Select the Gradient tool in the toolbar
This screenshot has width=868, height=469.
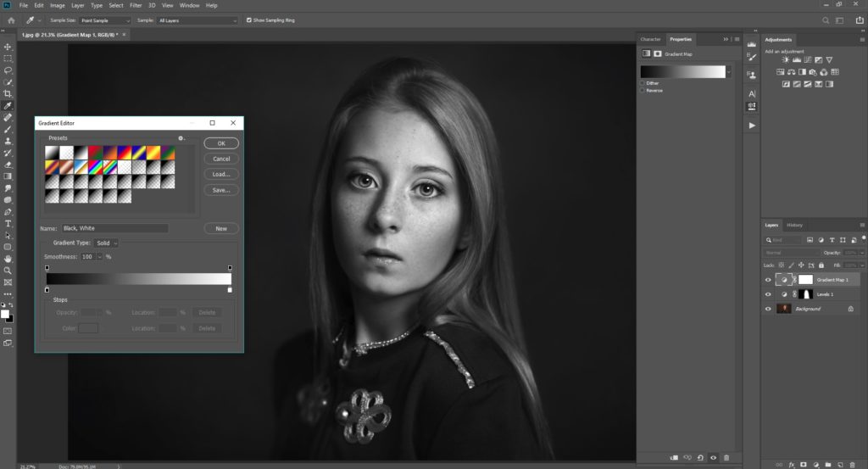[8, 176]
